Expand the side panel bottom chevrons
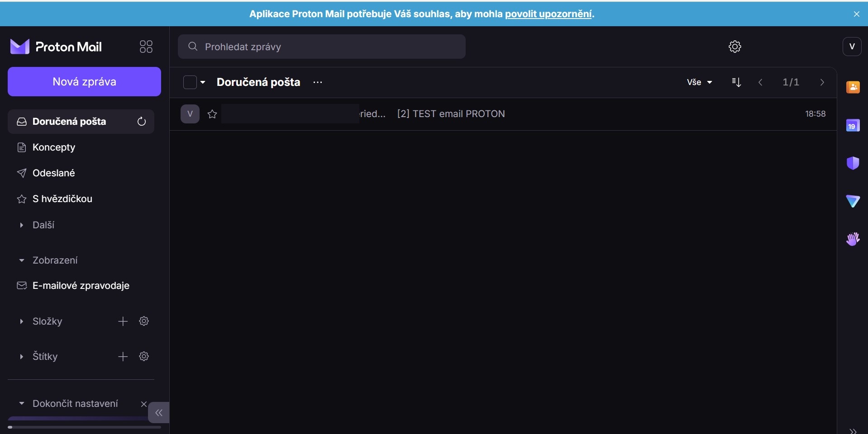The width and height of the screenshot is (868, 434). click(853, 431)
